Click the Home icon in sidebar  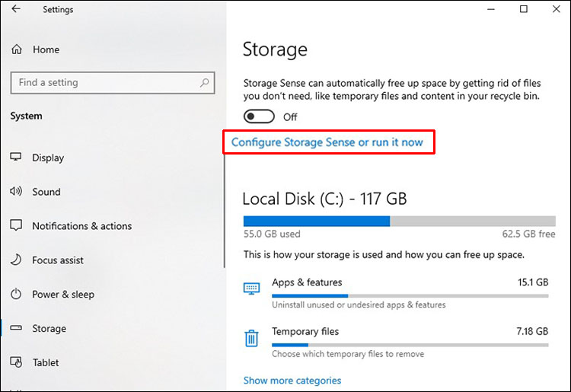click(x=17, y=49)
